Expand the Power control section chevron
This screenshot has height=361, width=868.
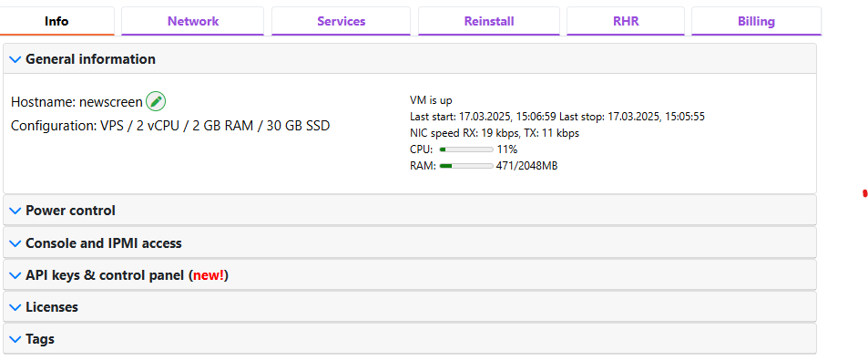coord(15,211)
